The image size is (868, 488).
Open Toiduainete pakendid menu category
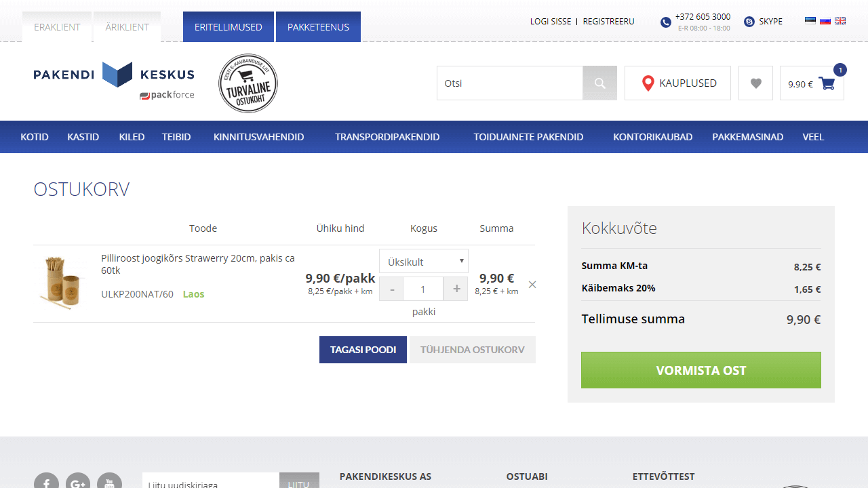click(528, 137)
